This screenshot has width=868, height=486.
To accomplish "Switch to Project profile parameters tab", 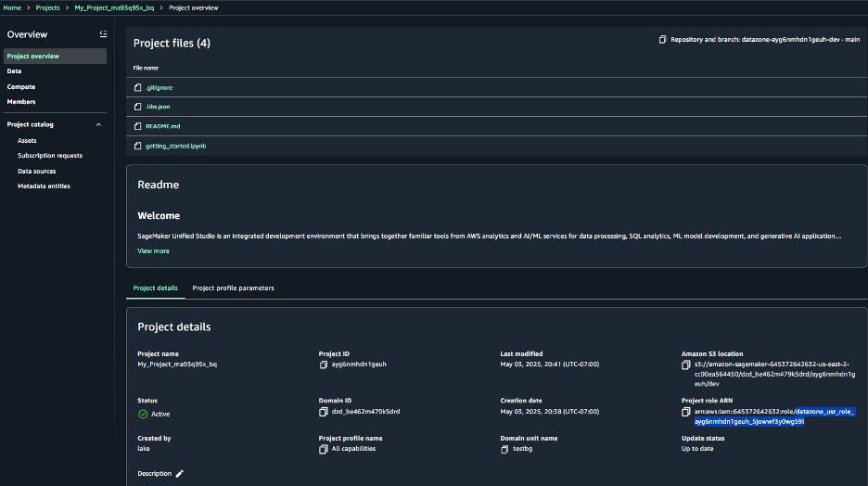I will (233, 288).
